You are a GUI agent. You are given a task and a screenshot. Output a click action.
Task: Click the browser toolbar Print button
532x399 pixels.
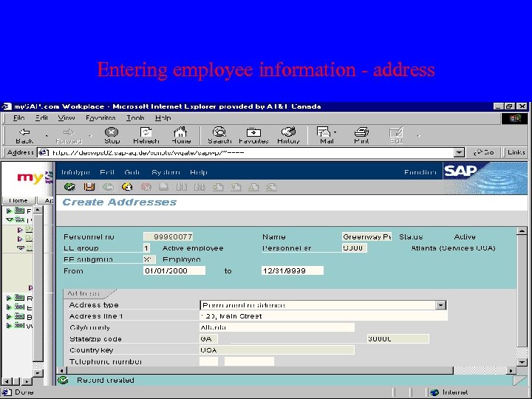(x=361, y=136)
